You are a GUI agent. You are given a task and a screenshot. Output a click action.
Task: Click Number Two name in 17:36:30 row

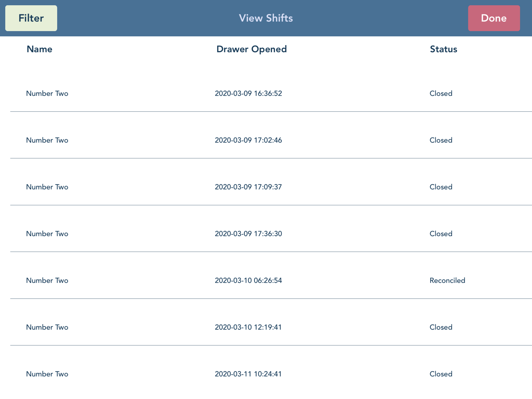click(47, 233)
